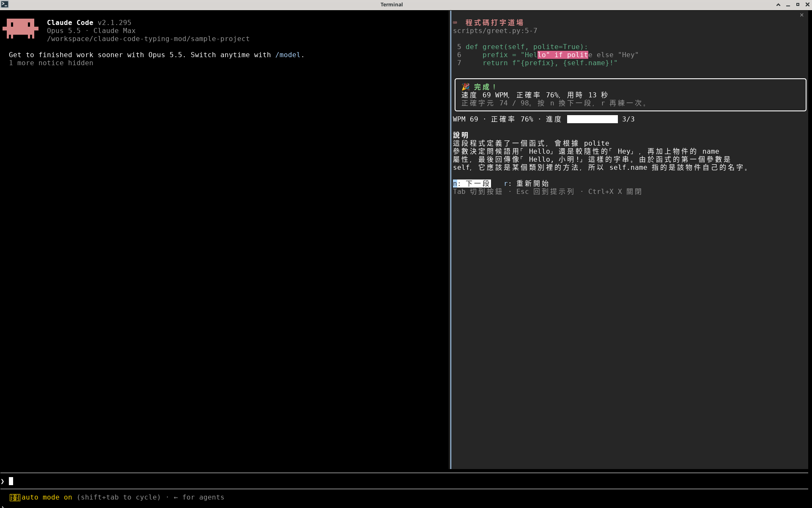Click '正確字元 74 / 98' summary line
The height and width of the screenshot is (508, 812).
(x=495, y=103)
